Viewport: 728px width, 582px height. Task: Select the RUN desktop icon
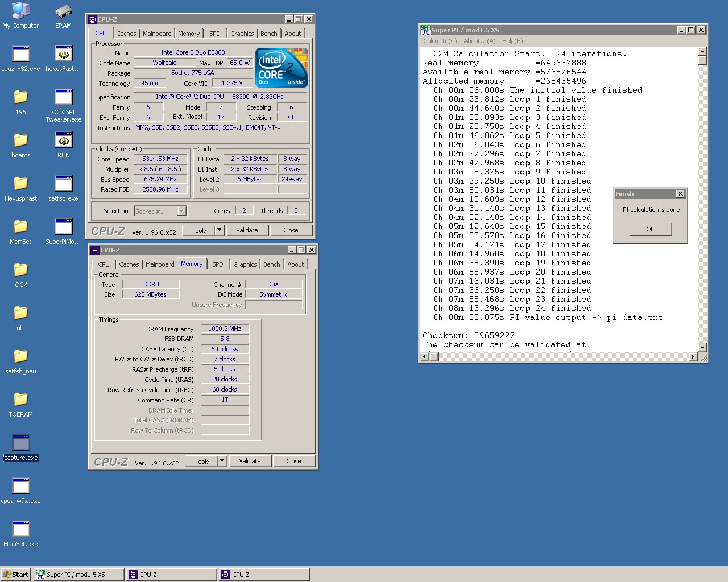(x=63, y=145)
